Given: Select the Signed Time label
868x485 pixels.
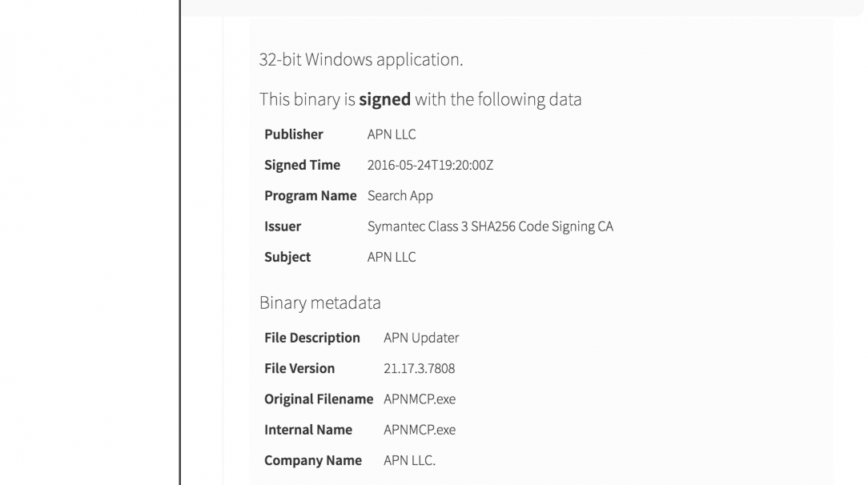Looking at the screenshot, I should pos(302,166).
